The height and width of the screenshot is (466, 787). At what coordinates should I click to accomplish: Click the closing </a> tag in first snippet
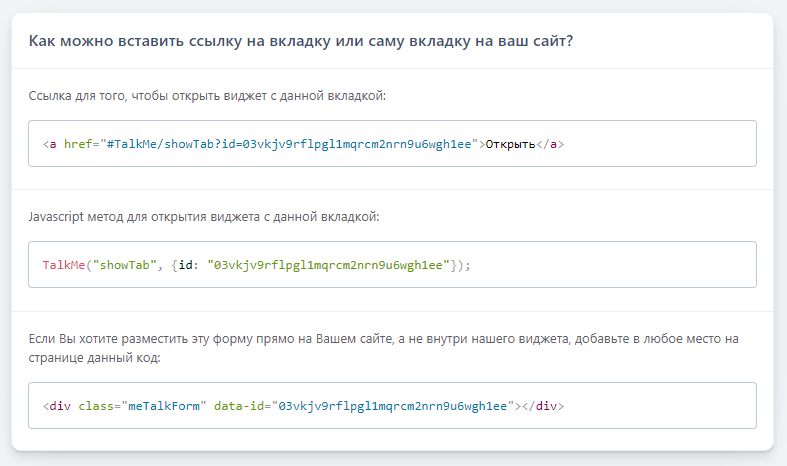(550, 145)
